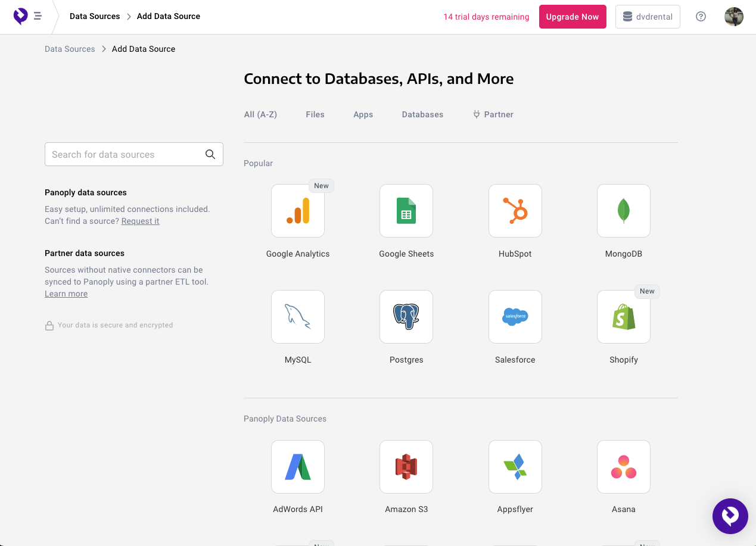Select the Google Sheets connector
Viewport: 756px width, 546px height.
pyautogui.click(x=406, y=211)
